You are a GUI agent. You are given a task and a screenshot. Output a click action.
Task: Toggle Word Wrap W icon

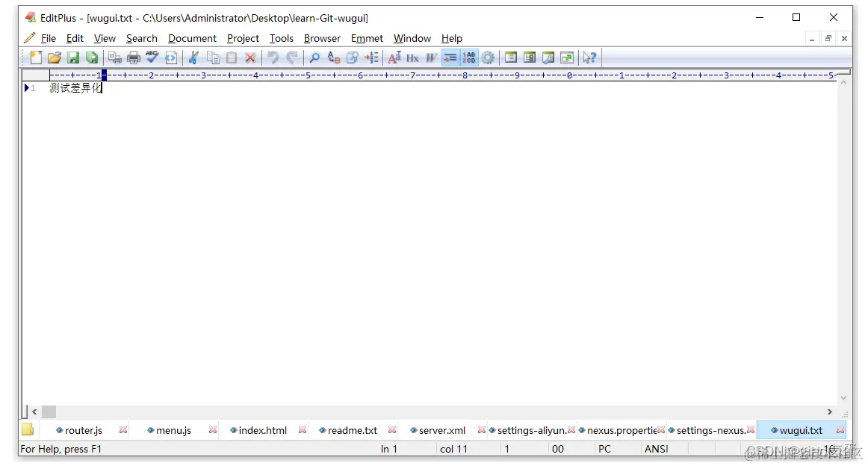pyautogui.click(x=431, y=58)
